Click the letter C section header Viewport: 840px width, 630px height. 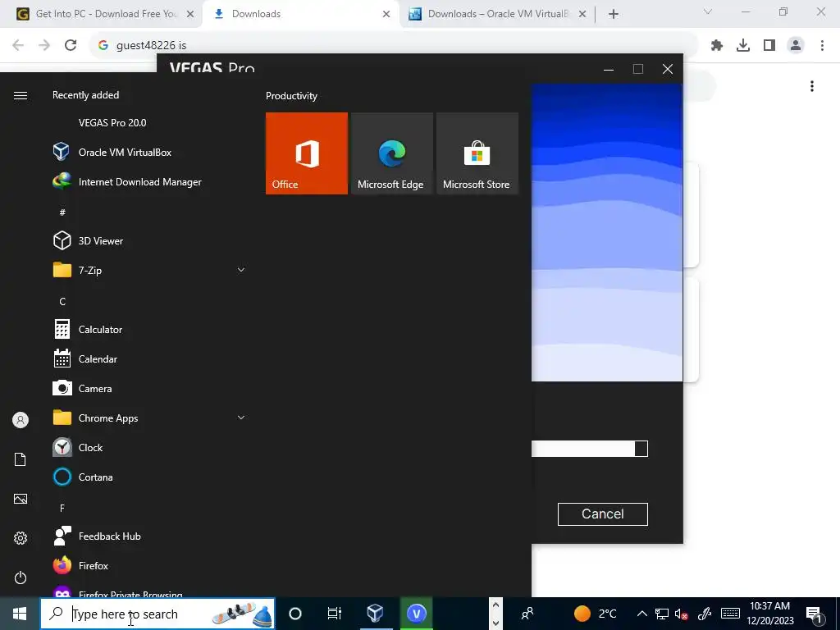pyautogui.click(x=62, y=302)
